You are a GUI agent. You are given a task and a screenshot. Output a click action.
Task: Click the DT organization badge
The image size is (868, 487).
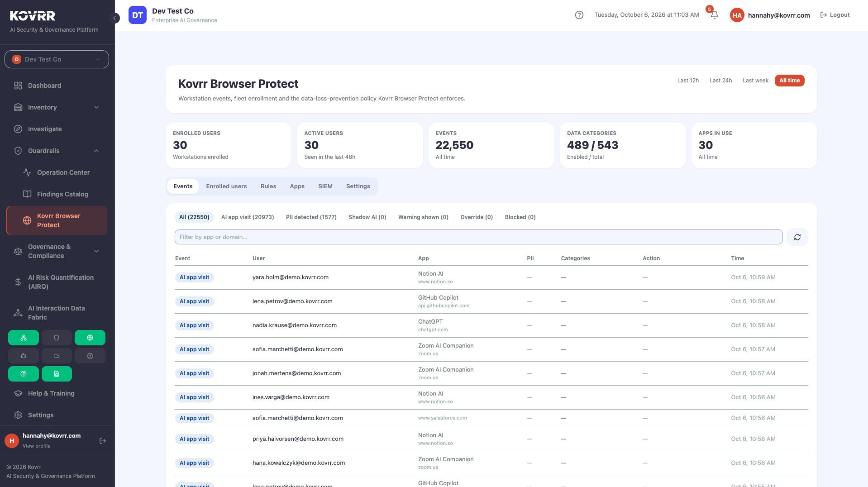138,15
